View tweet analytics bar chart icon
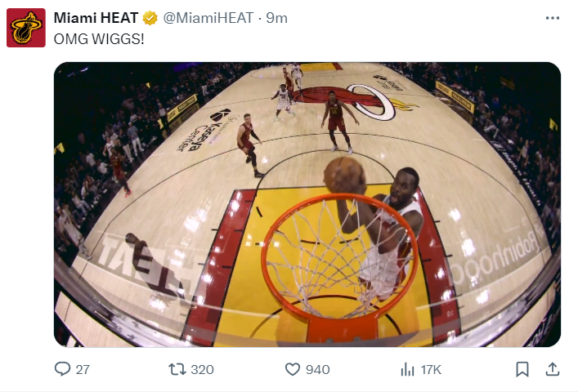This screenshot has height=392, width=578. tap(407, 369)
